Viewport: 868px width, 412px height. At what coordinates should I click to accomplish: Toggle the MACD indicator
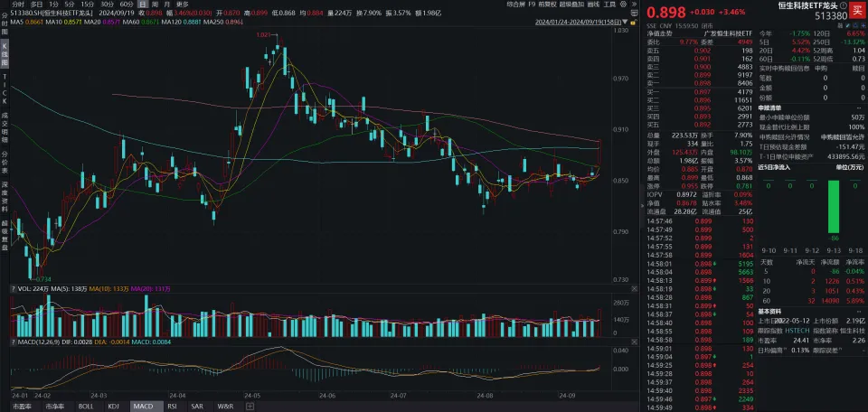click(143, 407)
